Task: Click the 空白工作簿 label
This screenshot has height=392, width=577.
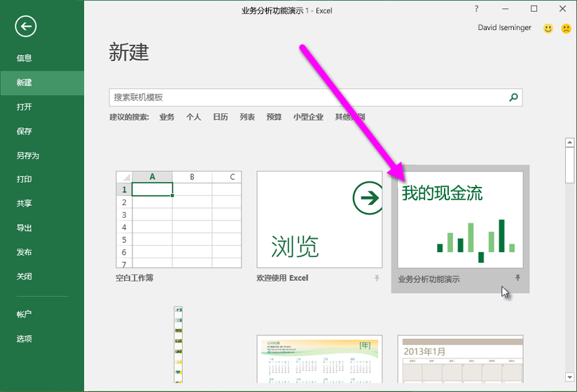Action: click(x=134, y=278)
